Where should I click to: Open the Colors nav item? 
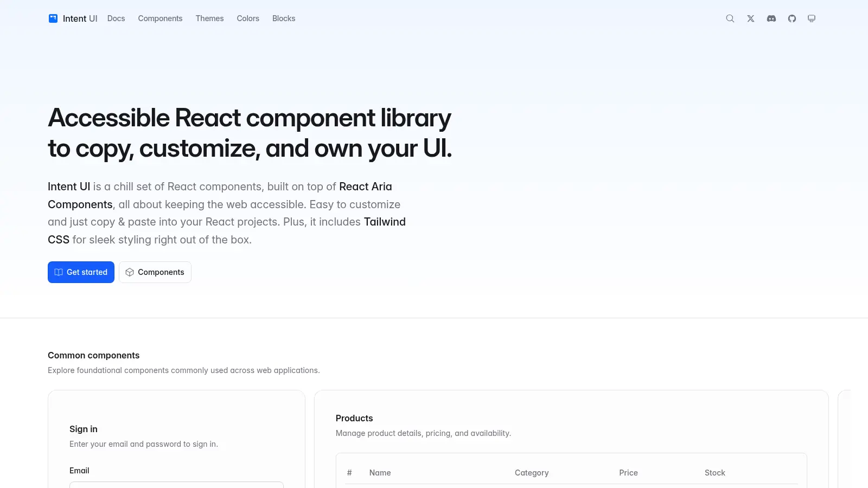(248, 18)
